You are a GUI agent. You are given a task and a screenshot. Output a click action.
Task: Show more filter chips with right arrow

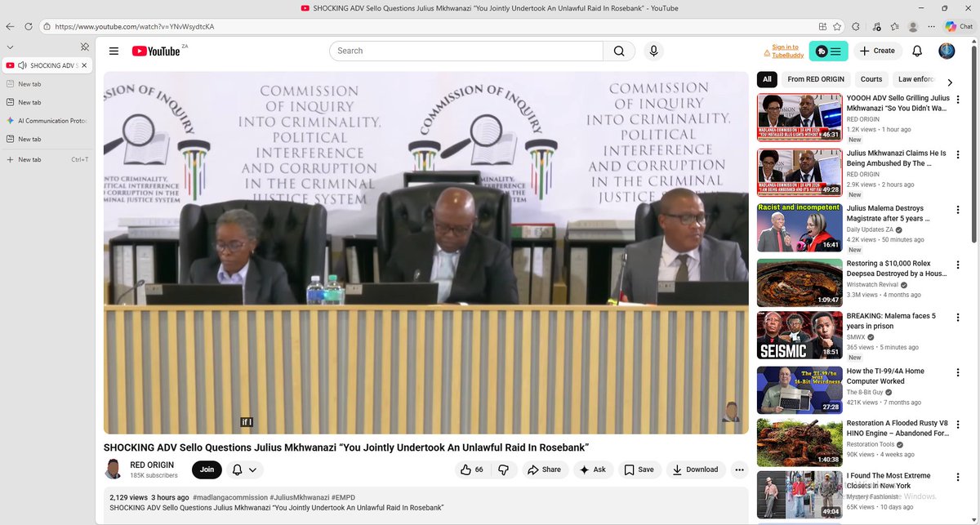(x=950, y=82)
